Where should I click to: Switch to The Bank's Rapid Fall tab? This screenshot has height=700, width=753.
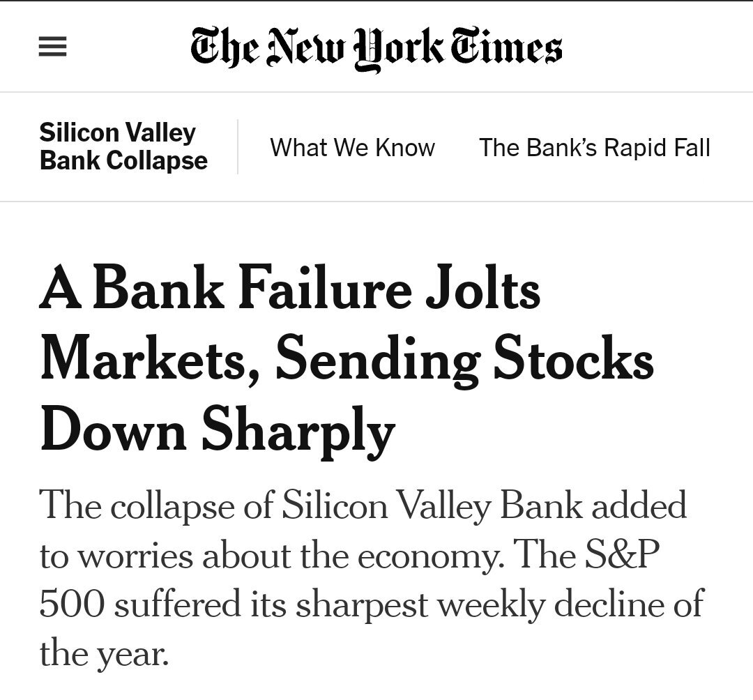pos(594,148)
